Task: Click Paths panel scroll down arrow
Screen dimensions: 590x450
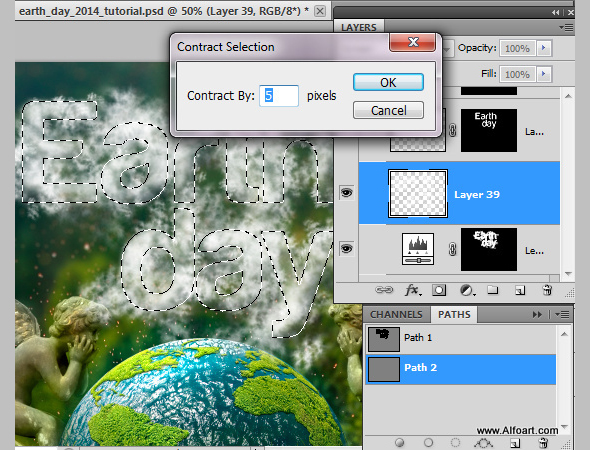Action: pyautogui.click(x=564, y=427)
